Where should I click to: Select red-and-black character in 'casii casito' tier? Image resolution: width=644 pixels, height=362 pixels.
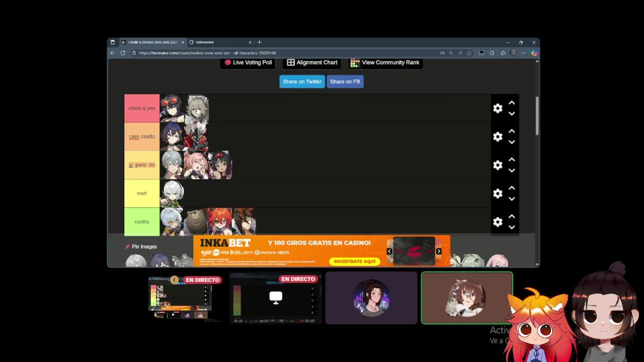pyautogui.click(x=197, y=137)
